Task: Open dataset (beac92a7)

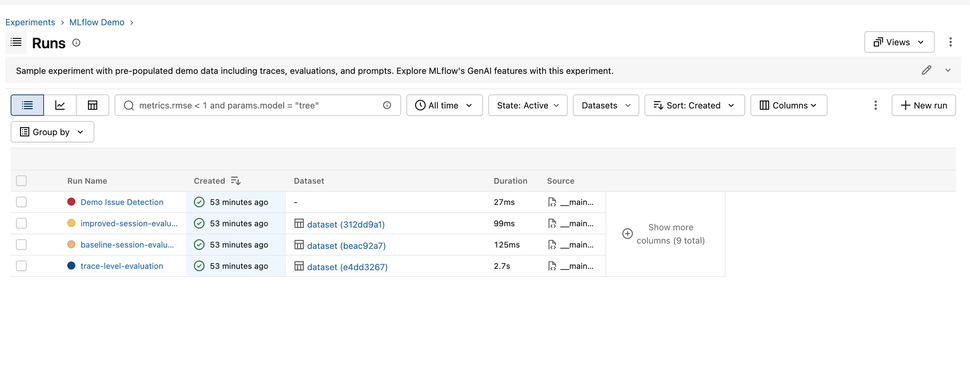Action: point(346,245)
